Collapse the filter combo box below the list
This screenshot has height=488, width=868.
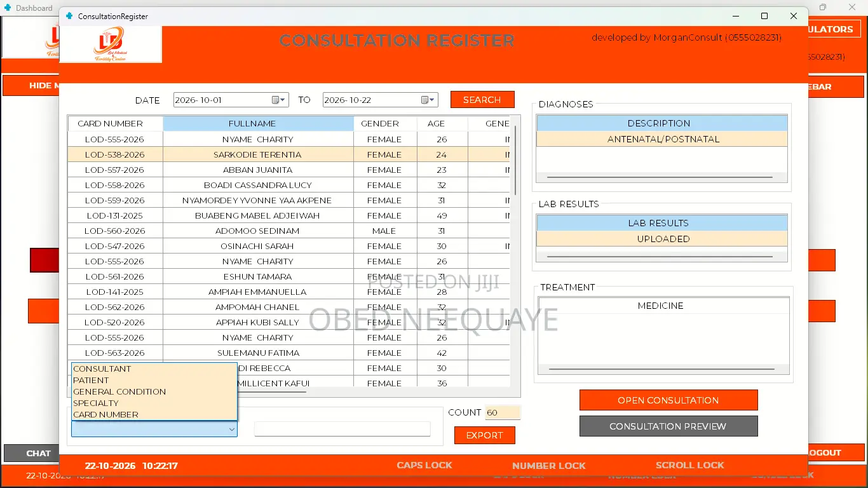click(x=231, y=430)
